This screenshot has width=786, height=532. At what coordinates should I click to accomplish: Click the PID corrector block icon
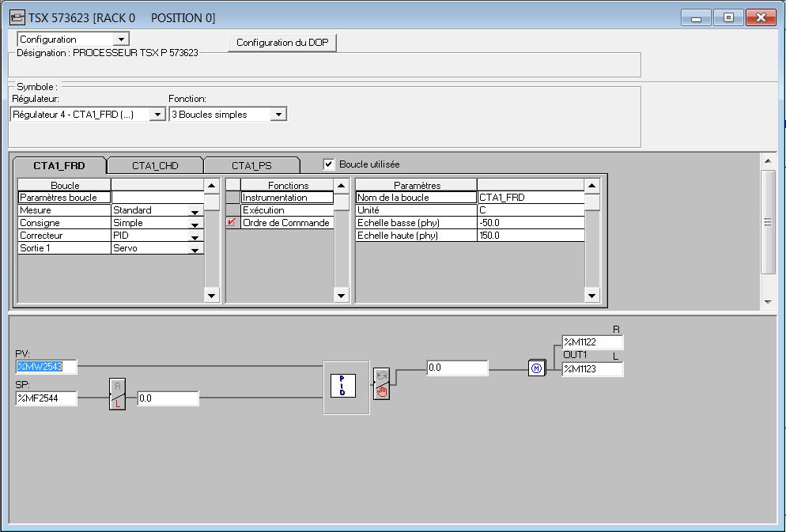click(342, 387)
